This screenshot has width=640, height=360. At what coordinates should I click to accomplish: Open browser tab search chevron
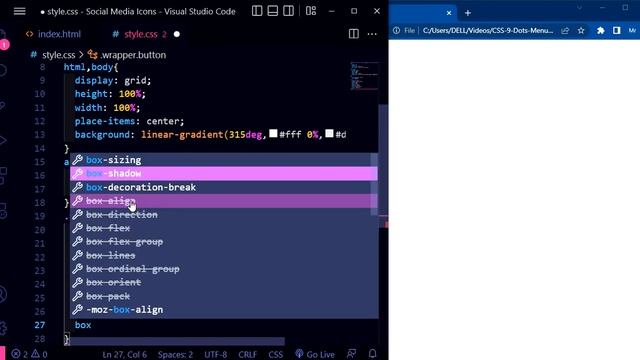click(579, 7)
